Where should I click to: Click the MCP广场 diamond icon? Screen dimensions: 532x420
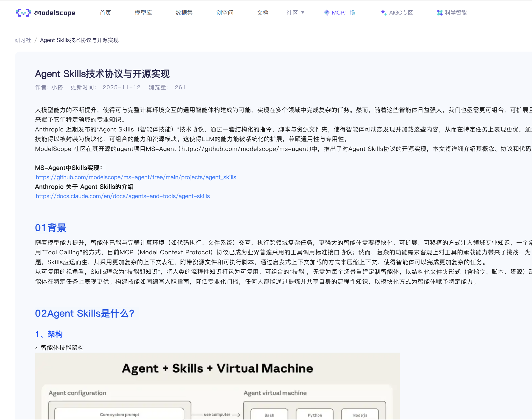[x=326, y=12]
